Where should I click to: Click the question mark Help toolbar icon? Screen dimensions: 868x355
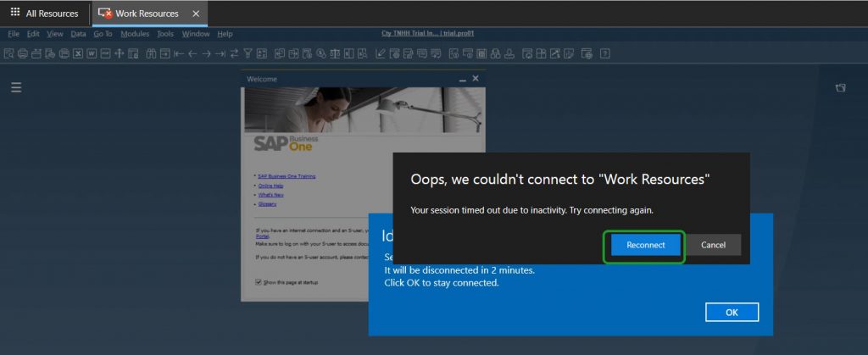(x=605, y=53)
